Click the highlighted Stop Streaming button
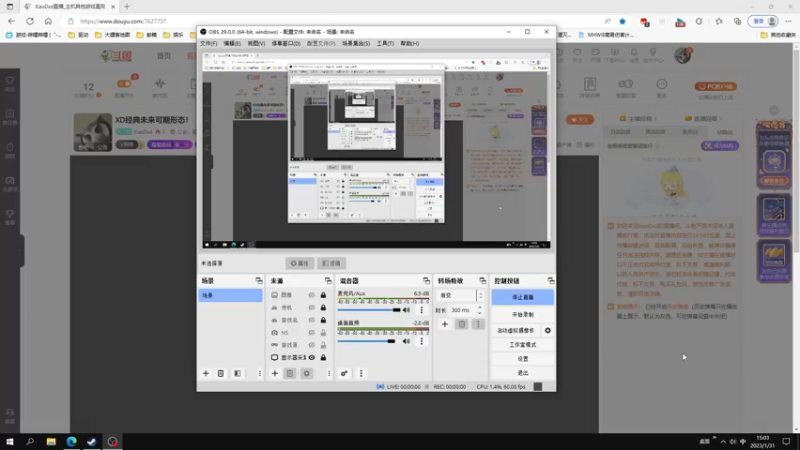The width and height of the screenshot is (800, 450). [523, 297]
